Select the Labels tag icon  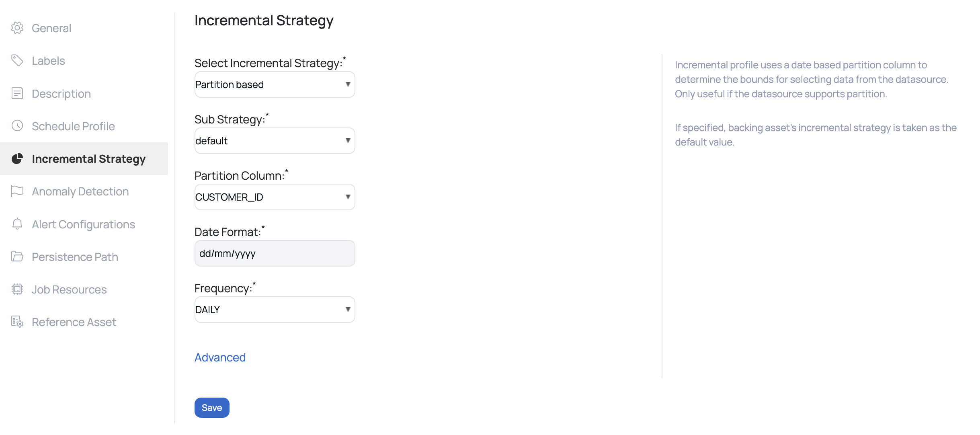17,60
